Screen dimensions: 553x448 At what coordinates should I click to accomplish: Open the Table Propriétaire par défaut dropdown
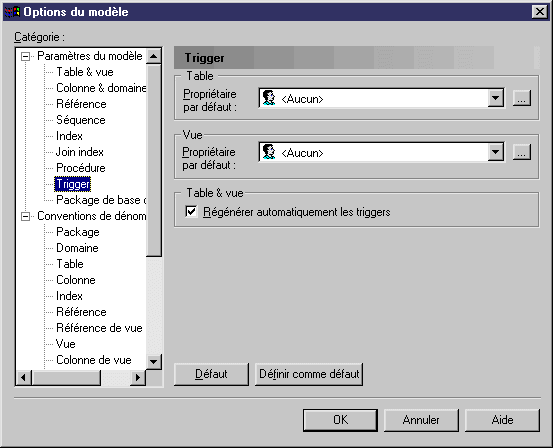tap(496, 98)
